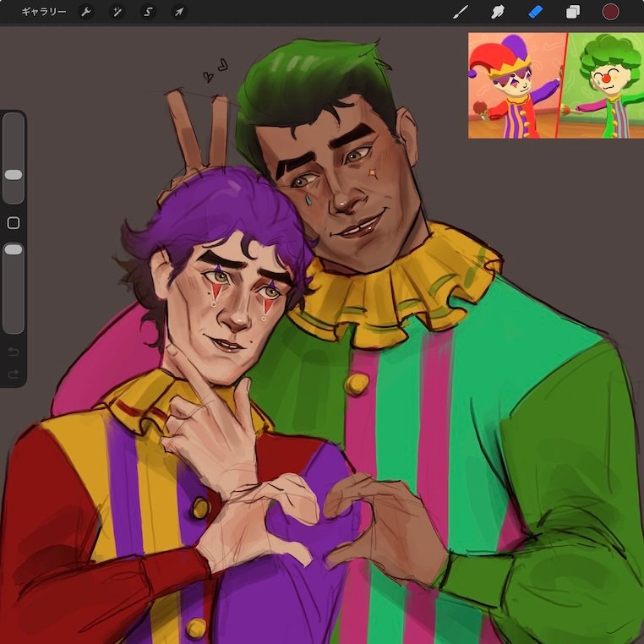
Task: Open the Adjustments magic wand menu
Action: [x=117, y=12]
